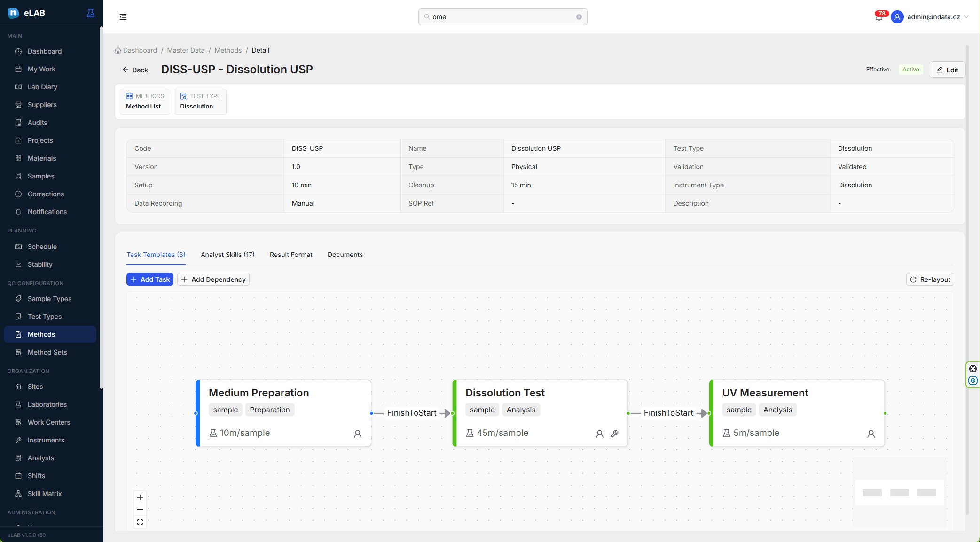Fit the diagram to view

[140, 522]
